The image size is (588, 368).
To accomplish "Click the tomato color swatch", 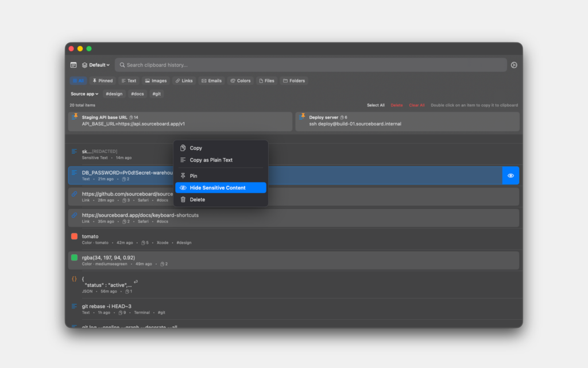I will point(74,236).
